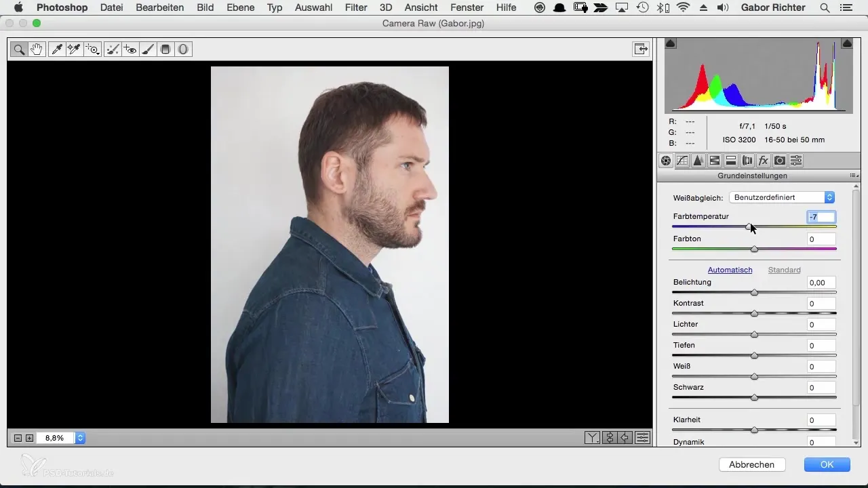Open the Tone Curve panel tab

click(x=682, y=161)
